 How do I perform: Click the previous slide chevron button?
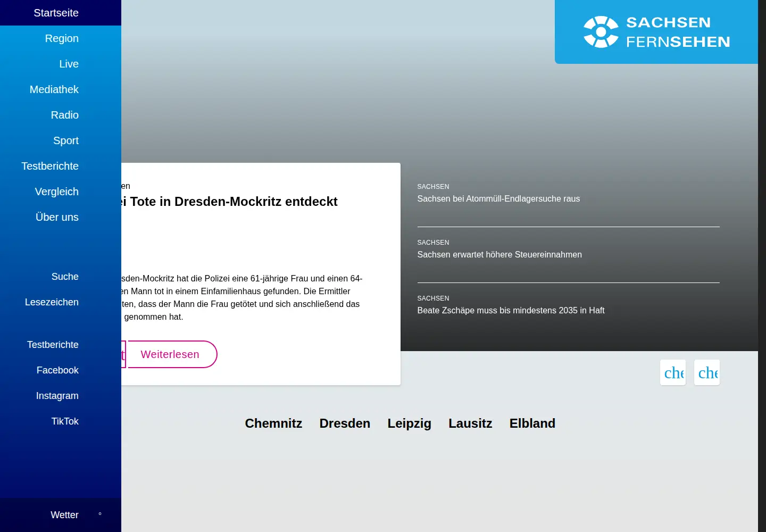(x=673, y=372)
